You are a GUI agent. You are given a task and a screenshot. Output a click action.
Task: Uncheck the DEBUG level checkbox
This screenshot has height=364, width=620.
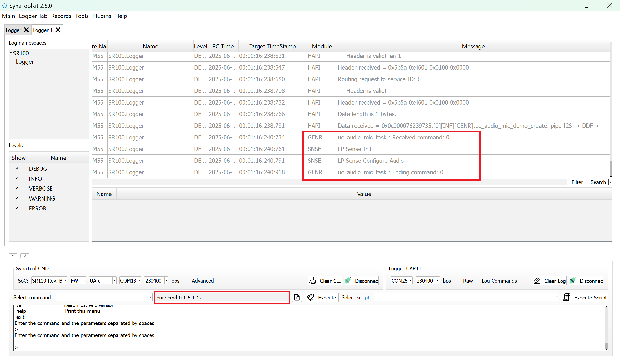point(17,168)
